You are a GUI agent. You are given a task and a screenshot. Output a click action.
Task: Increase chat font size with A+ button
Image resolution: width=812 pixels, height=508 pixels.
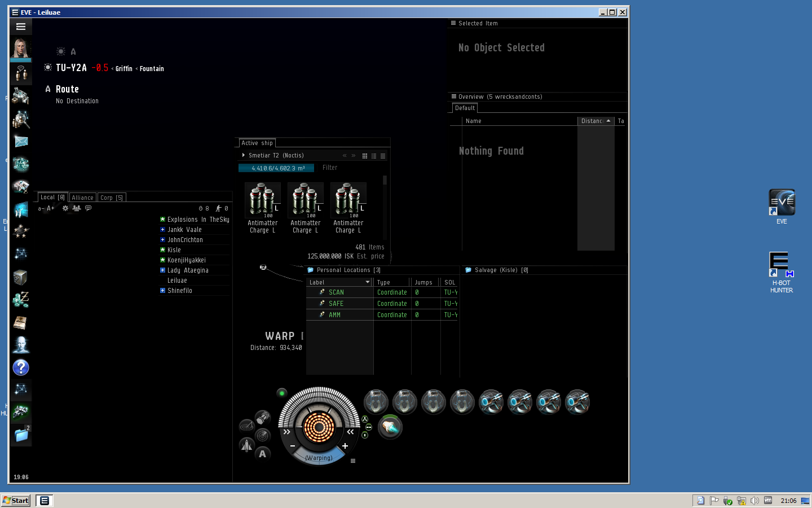(x=51, y=208)
